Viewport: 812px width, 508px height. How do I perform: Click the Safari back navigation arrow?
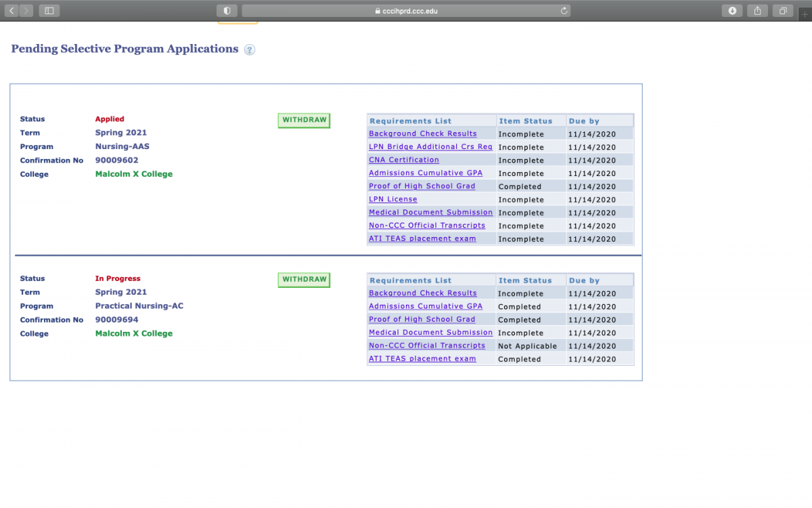point(12,11)
